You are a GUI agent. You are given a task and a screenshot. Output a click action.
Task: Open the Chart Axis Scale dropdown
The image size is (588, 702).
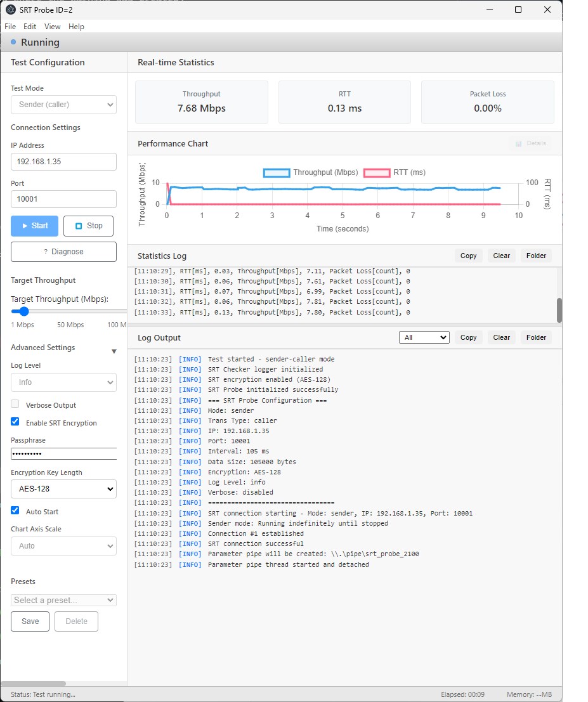point(63,546)
